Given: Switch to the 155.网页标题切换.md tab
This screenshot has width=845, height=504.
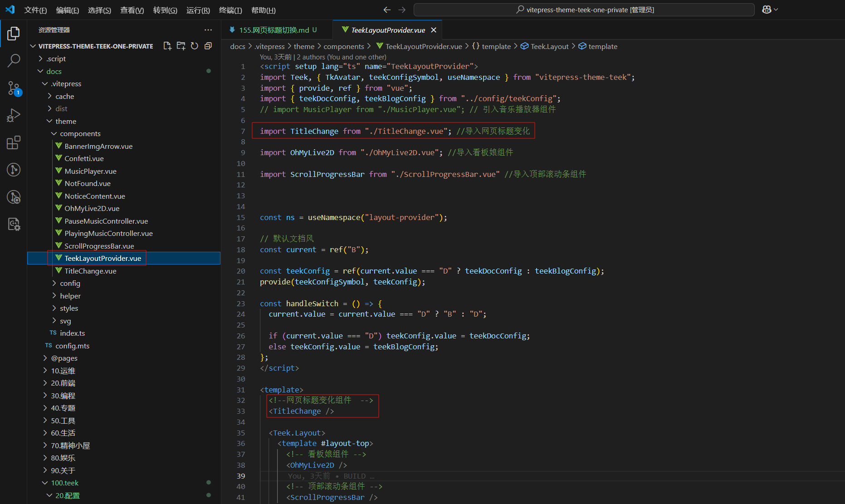Looking at the screenshot, I should [277, 30].
